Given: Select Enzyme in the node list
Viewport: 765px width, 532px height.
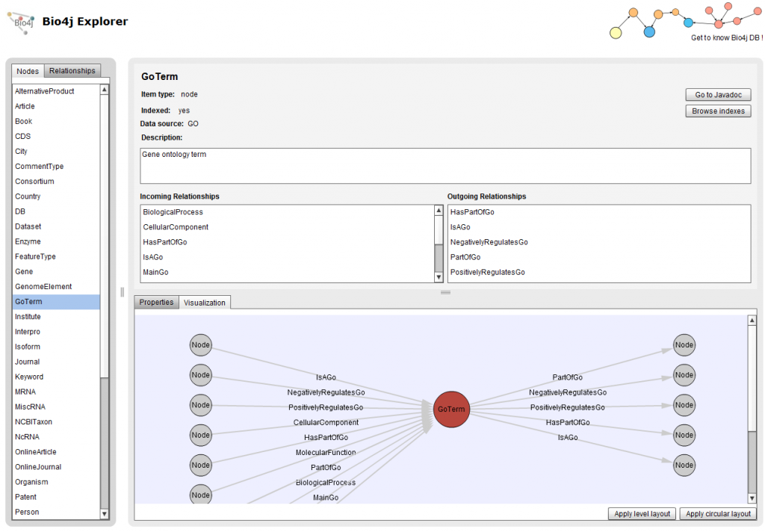Looking at the screenshot, I should tap(56, 241).
